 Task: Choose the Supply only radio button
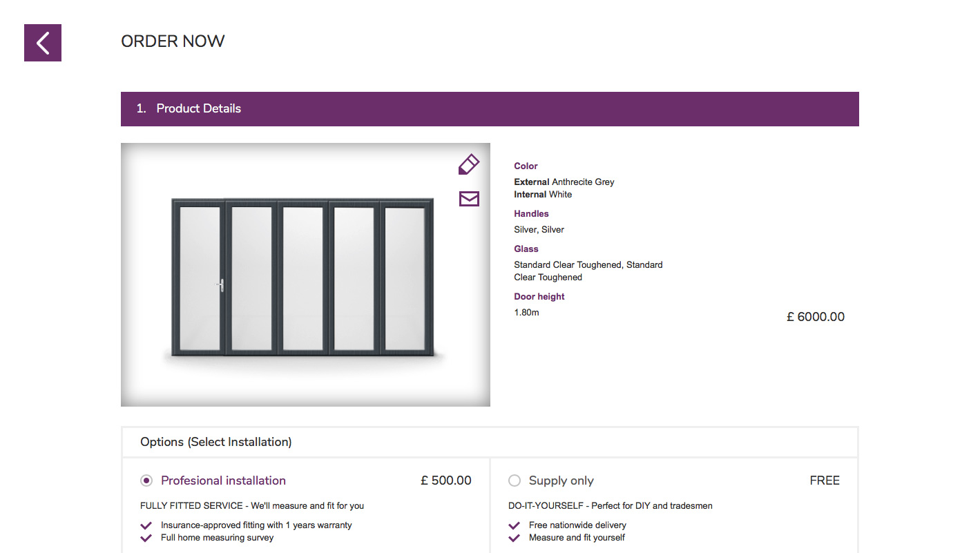515,481
